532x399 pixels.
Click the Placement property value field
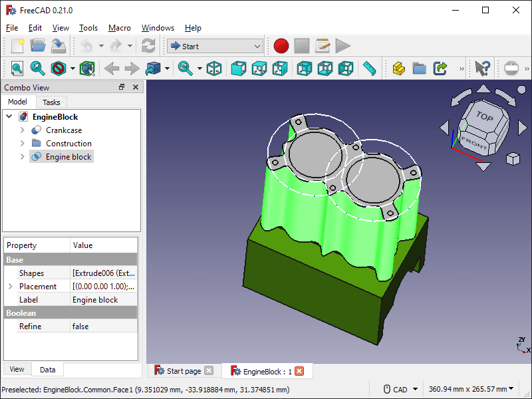pos(103,286)
